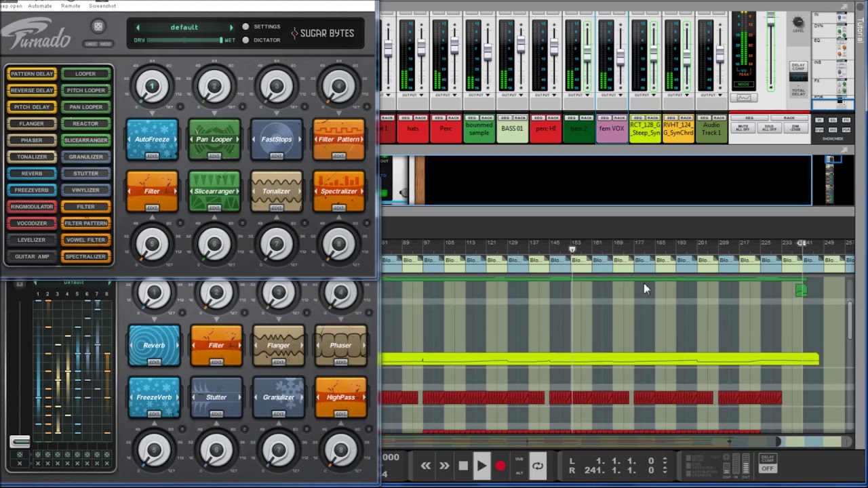
Task: Select the bounmed sample channel label
Action: (479, 129)
